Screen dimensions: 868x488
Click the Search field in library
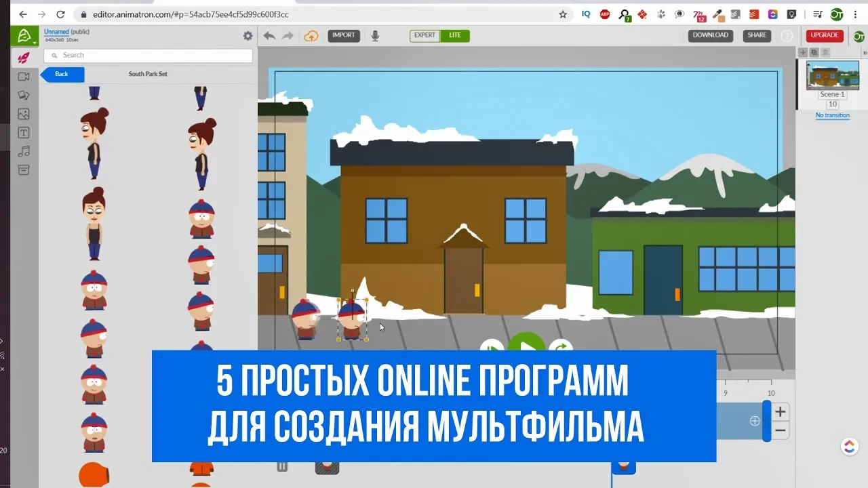[x=148, y=56]
